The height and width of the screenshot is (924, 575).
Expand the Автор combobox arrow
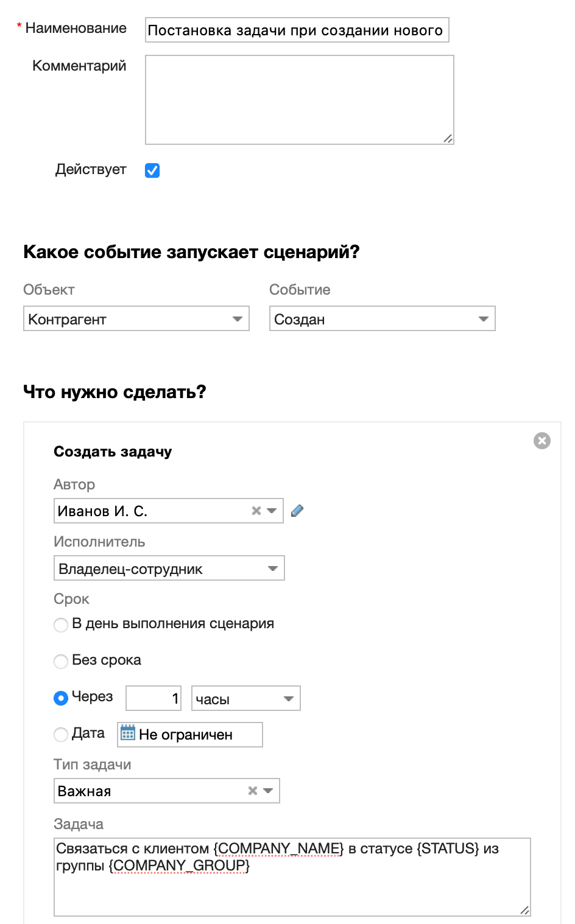270,511
